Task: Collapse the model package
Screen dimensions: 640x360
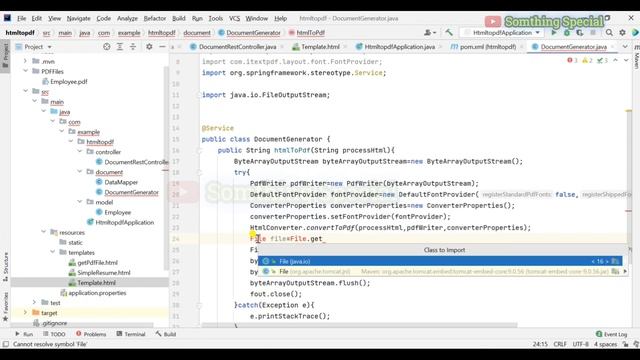Action: 80,202
